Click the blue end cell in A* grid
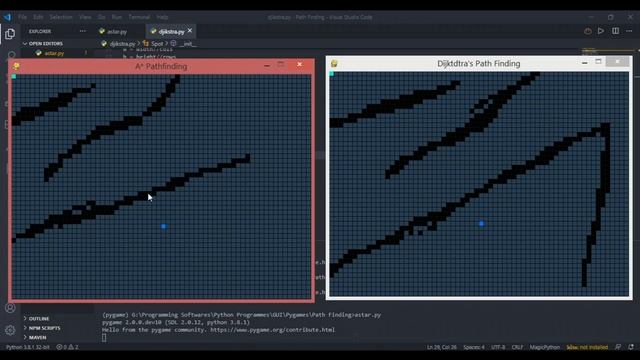 coord(164,226)
